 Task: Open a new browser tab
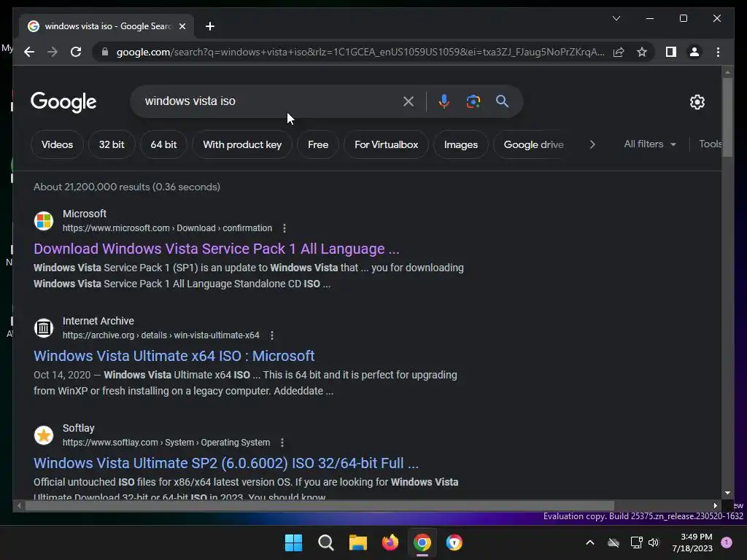click(x=209, y=26)
